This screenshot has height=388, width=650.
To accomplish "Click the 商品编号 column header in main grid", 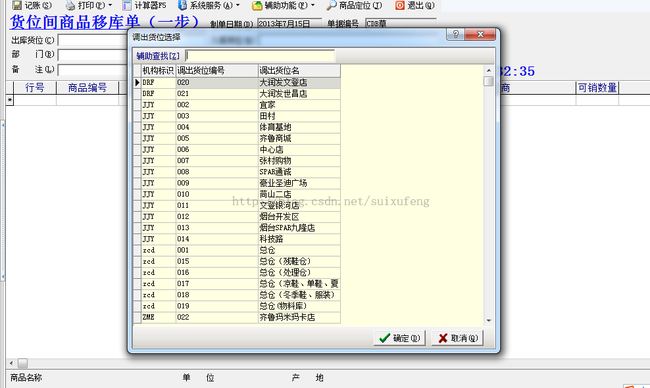I will point(87,87).
